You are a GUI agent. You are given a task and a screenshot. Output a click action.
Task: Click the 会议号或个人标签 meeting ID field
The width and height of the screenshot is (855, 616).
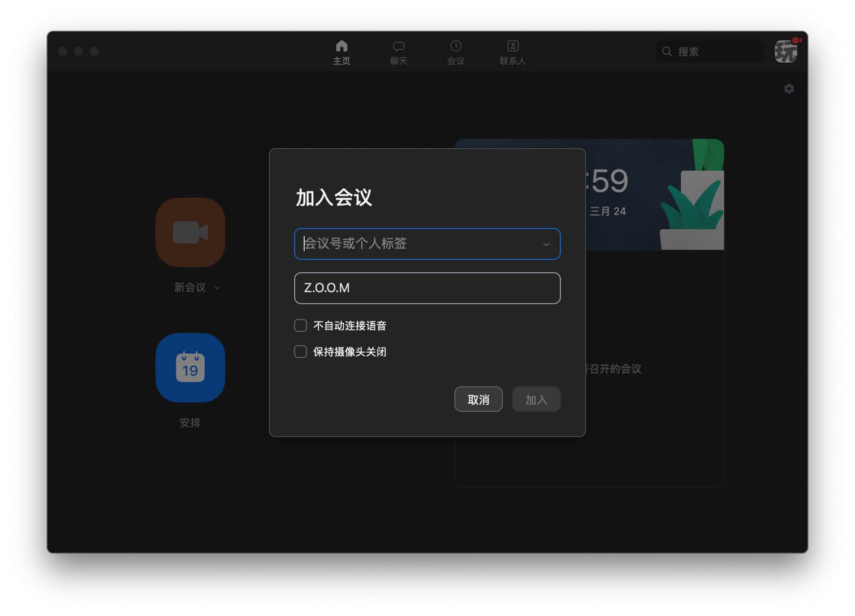427,244
